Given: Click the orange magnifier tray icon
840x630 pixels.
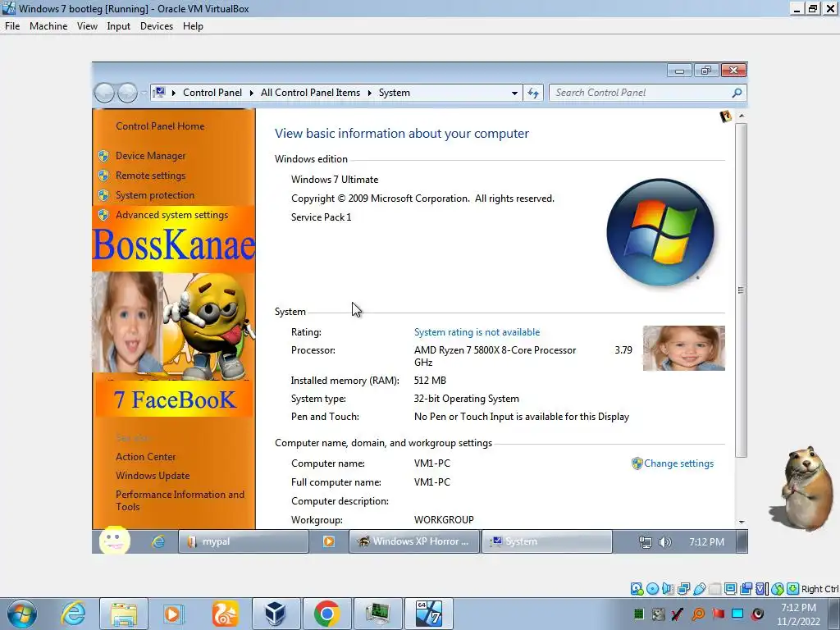Looking at the screenshot, I should pos(698,614).
